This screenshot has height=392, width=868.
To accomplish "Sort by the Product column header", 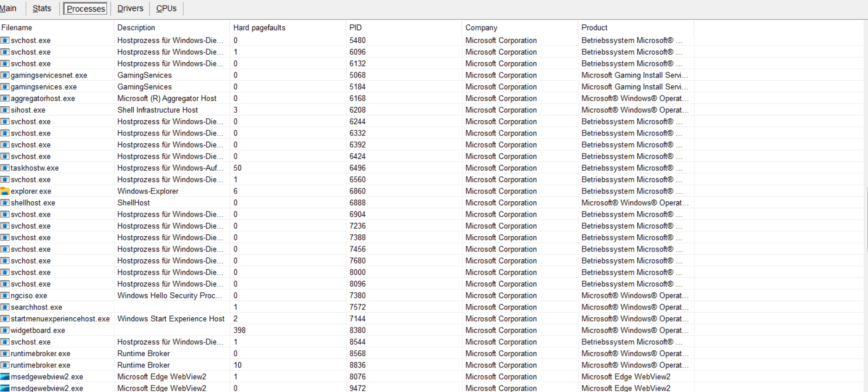I will [636, 28].
